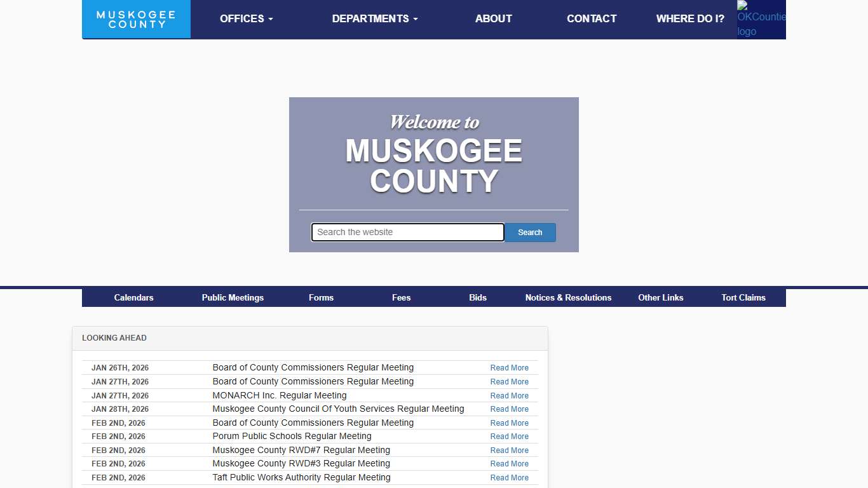868x488 pixels.
Task: Open the Tort Claims section
Action: (743, 297)
